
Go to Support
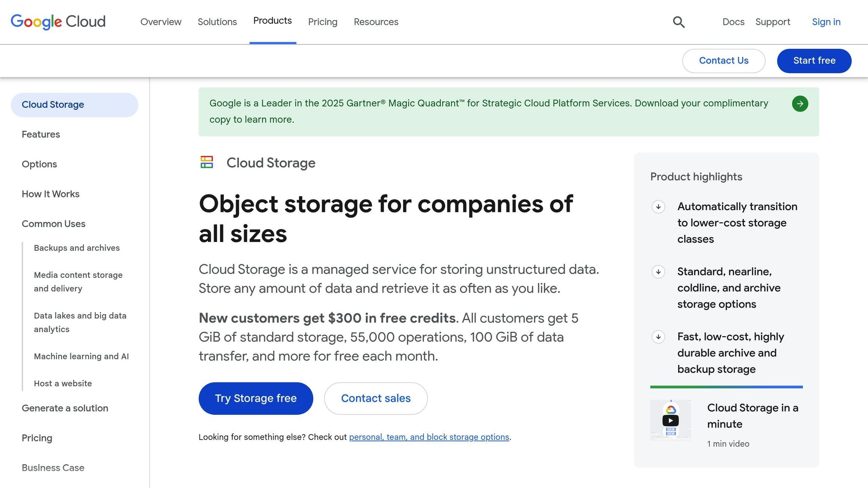tap(773, 22)
